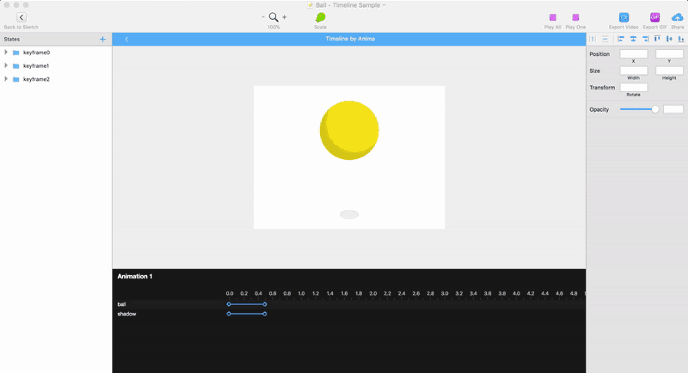Viewport: 688px width, 373px height.
Task: Select the keyframe2 state
Action: point(36,79)
